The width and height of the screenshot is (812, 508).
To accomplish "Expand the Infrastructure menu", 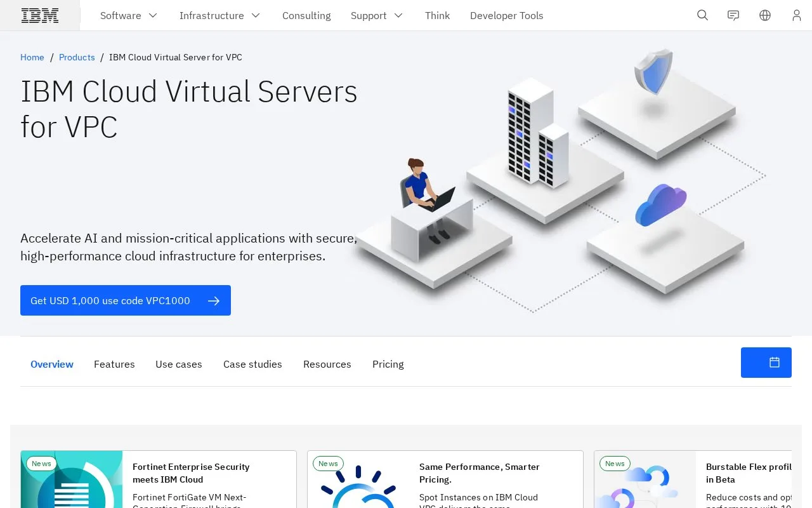I will (x=220, y=15).
